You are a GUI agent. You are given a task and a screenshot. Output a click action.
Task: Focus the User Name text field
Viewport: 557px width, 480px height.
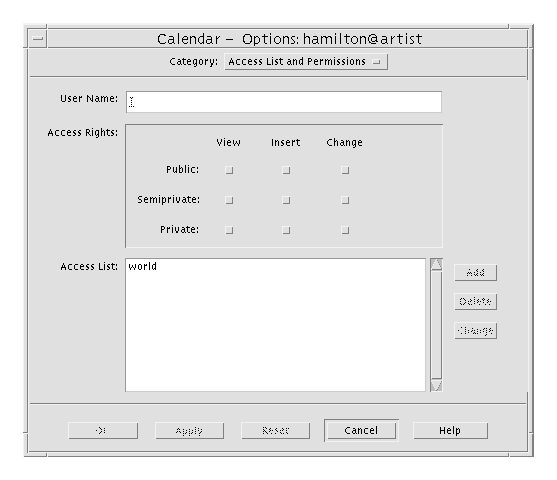click(x=284, y=102)
